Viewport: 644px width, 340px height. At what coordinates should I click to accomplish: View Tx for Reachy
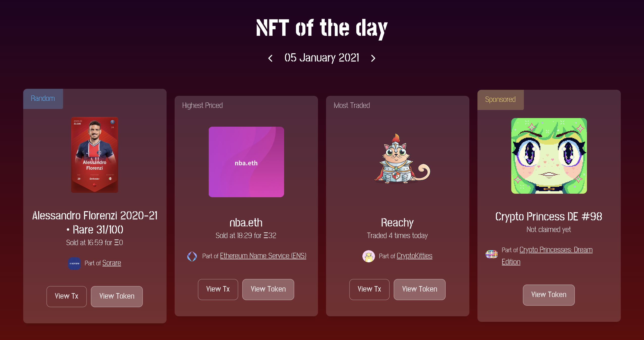pos(369,289)
